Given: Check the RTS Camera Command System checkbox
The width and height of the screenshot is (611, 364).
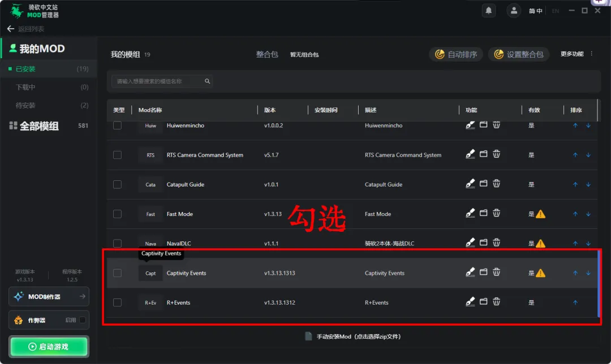Looking at the screenshot, I should point(117,155).
